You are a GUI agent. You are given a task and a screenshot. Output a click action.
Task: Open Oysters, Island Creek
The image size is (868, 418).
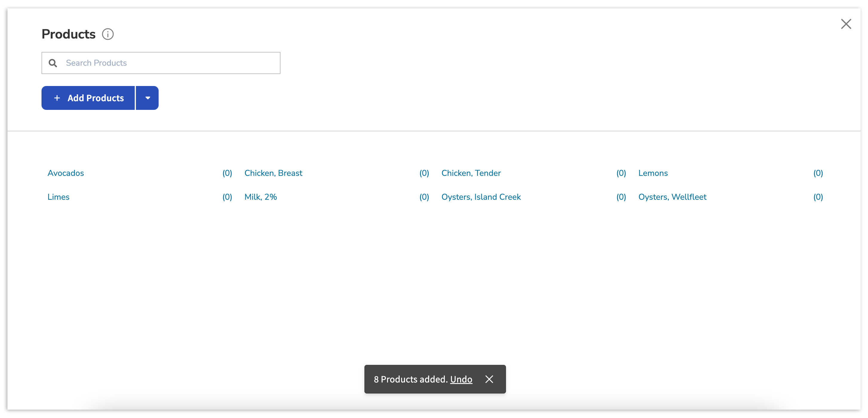point(481,197)
